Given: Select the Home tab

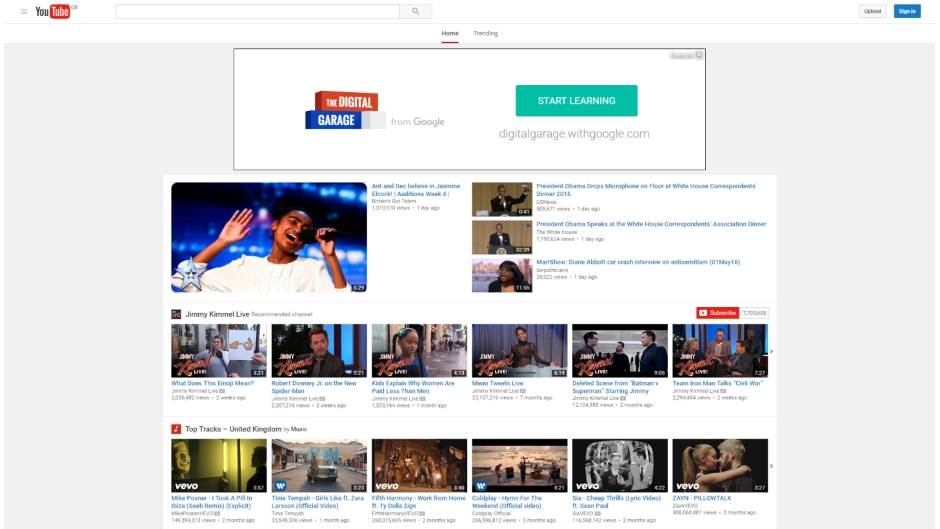Looking at the screenshot, I should click(450, 33).
